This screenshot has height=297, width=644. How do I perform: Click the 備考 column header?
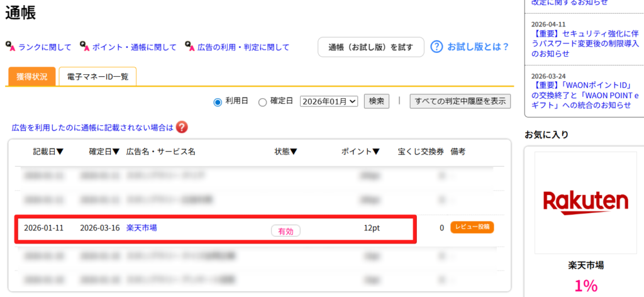pyautogui.click(x=458, y=152)
